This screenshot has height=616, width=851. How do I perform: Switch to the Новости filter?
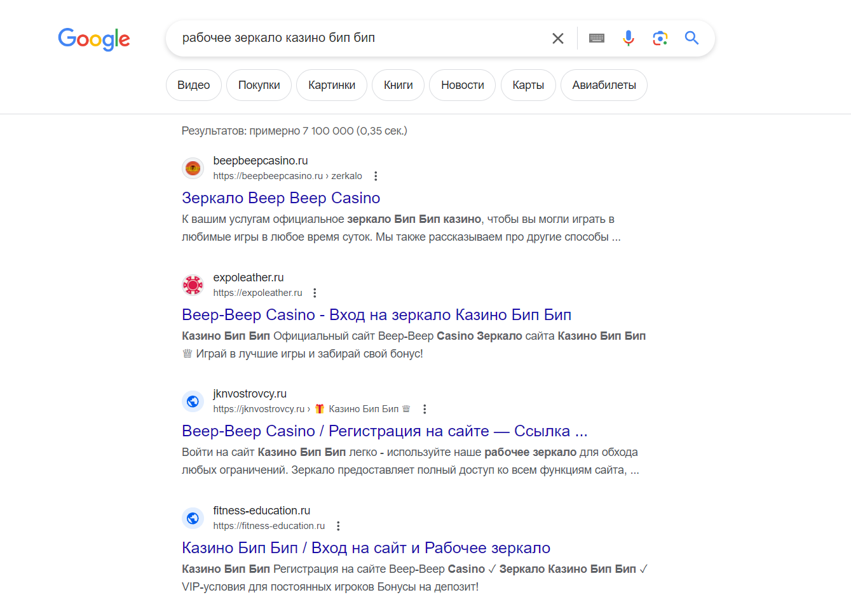463,85
